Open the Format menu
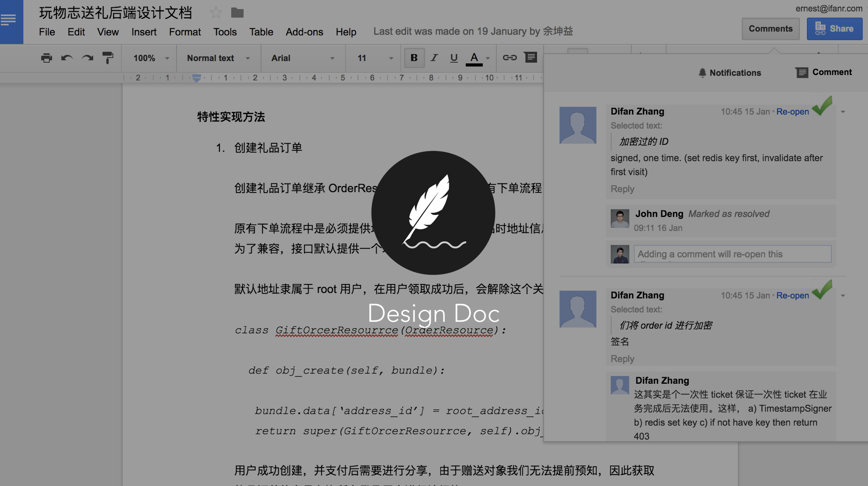This screenshot has width=868, height=486. [185, 32]
